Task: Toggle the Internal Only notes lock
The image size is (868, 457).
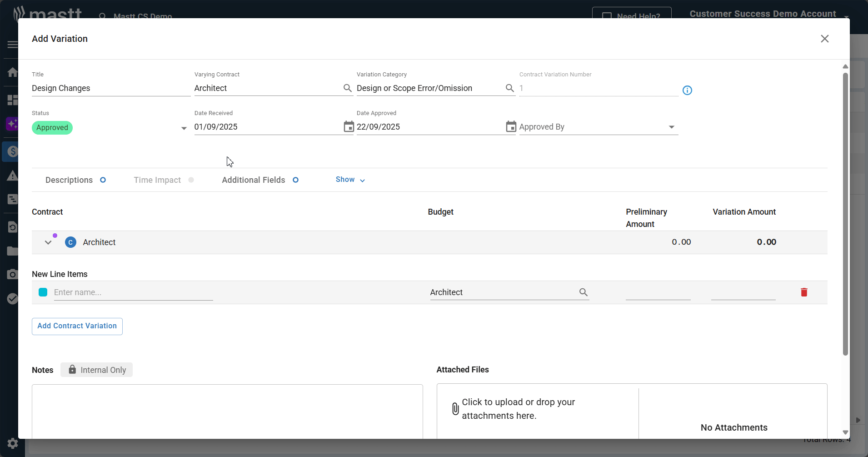Action: [x=96, y=370]
